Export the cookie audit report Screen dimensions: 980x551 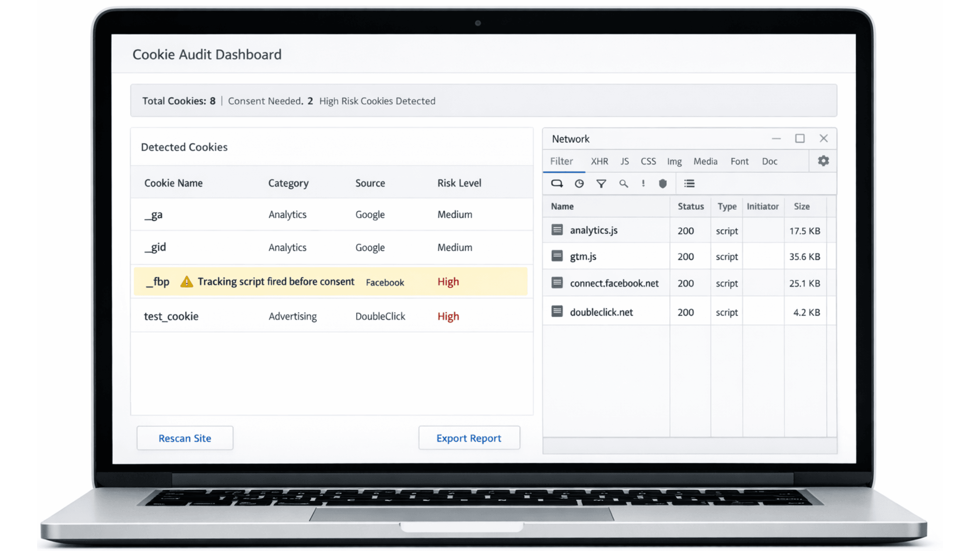[x=469, y=438]
